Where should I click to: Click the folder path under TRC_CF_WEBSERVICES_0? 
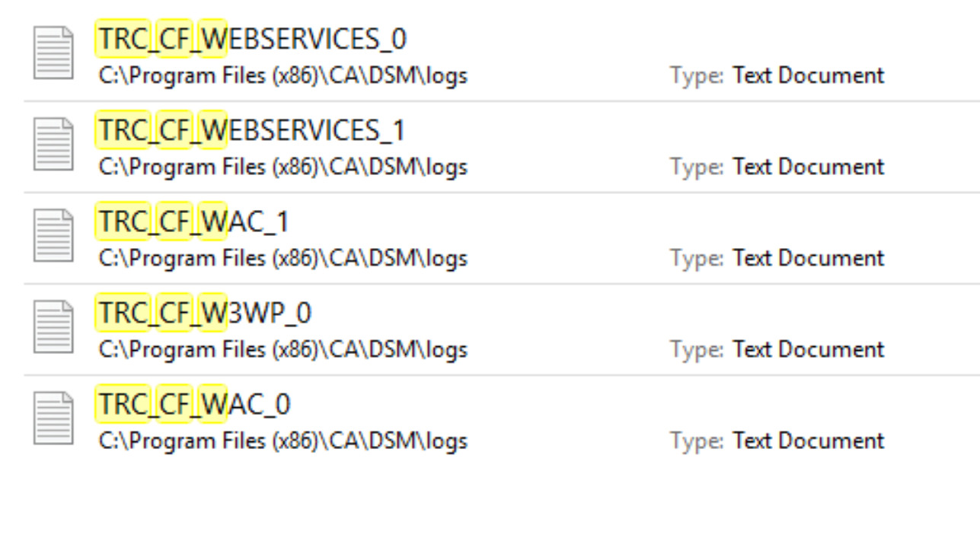283,76
